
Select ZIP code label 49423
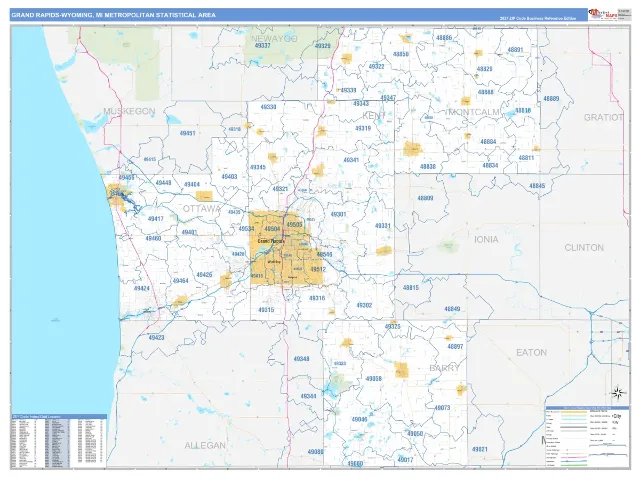pos(156,338)
